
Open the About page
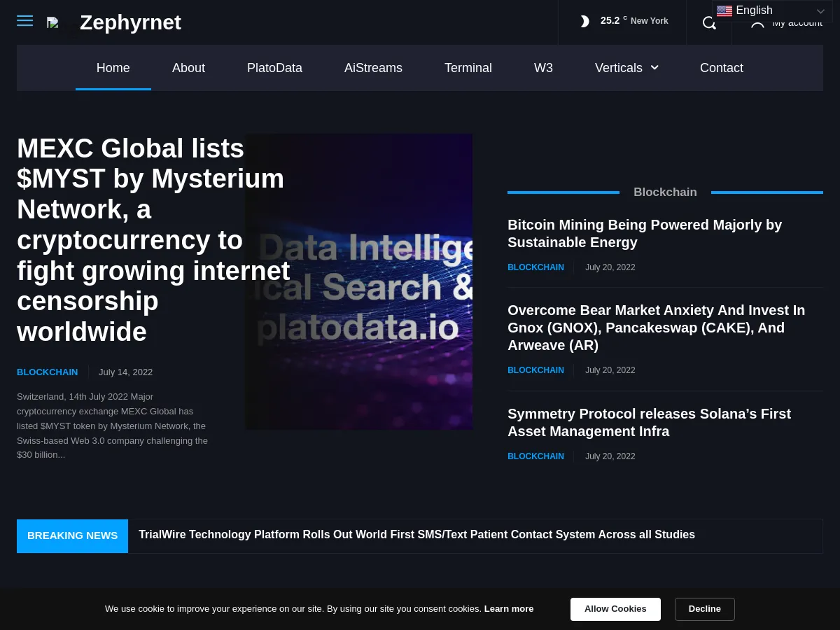[188, 68]
